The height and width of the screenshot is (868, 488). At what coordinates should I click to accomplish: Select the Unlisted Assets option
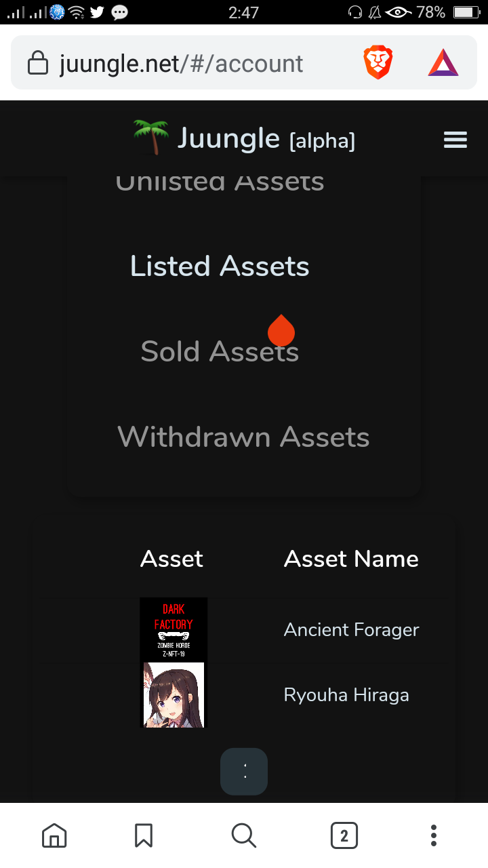[220, 182]
